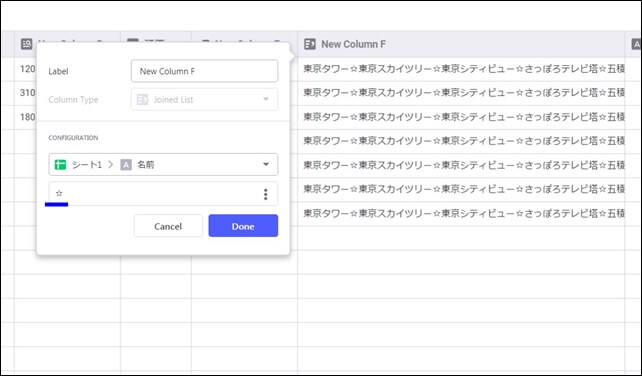This screenshot has width=642, height=376.
Task: Select the first row's New Column F cell
Action: click(x=461, y=69)
